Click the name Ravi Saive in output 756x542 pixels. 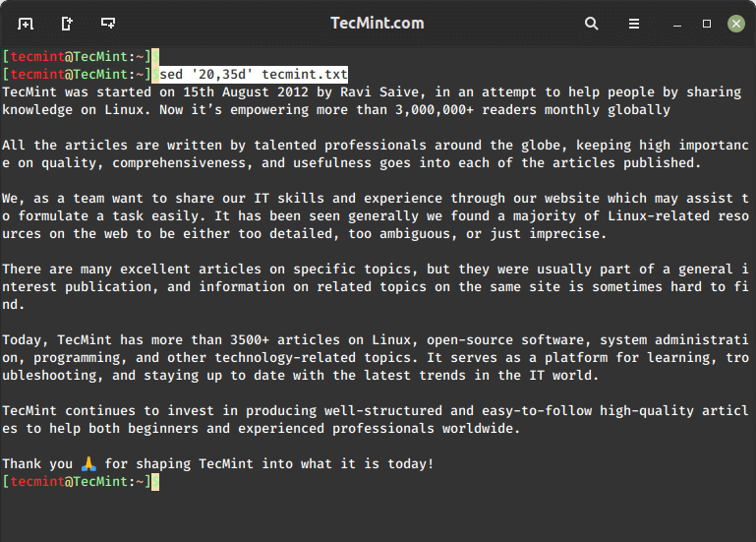tap(382, 92)
